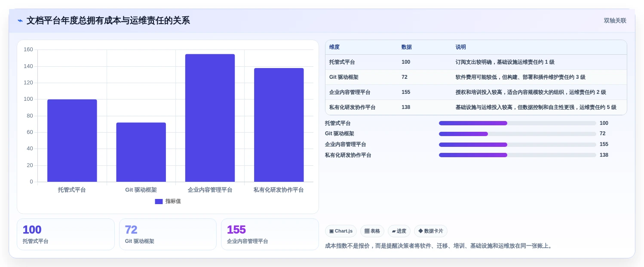Click the Git 驱动框架 bar in the chart
This screenshot has height=267, width=644.
click(x=141, y=152)
